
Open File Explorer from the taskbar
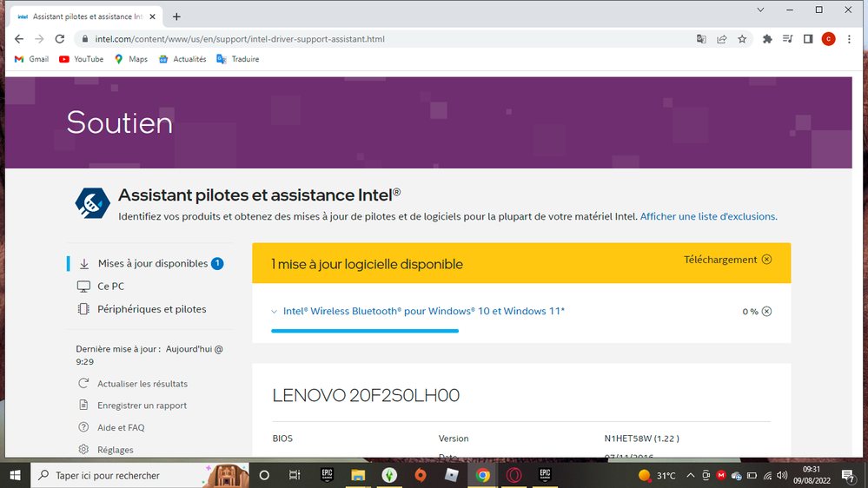(358, 475)
